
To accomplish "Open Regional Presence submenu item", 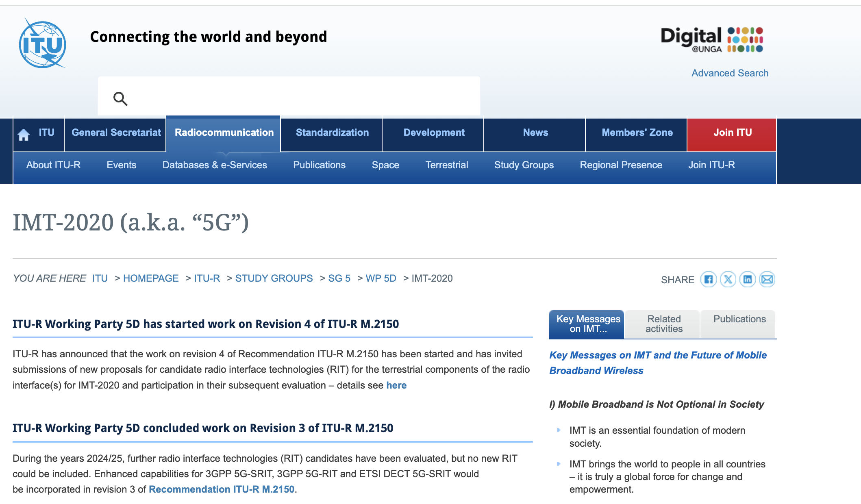I will [621, 165].
